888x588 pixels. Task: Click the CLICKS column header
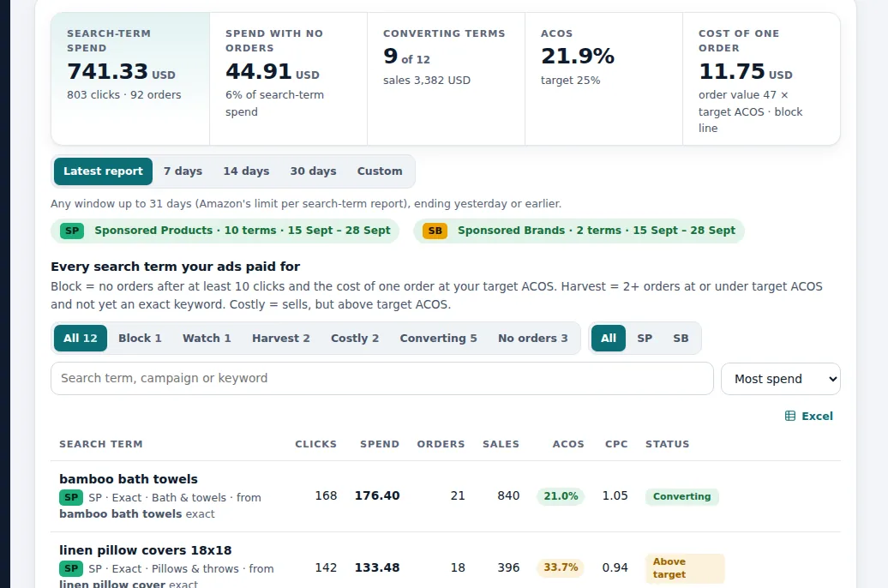pos(315,444)
